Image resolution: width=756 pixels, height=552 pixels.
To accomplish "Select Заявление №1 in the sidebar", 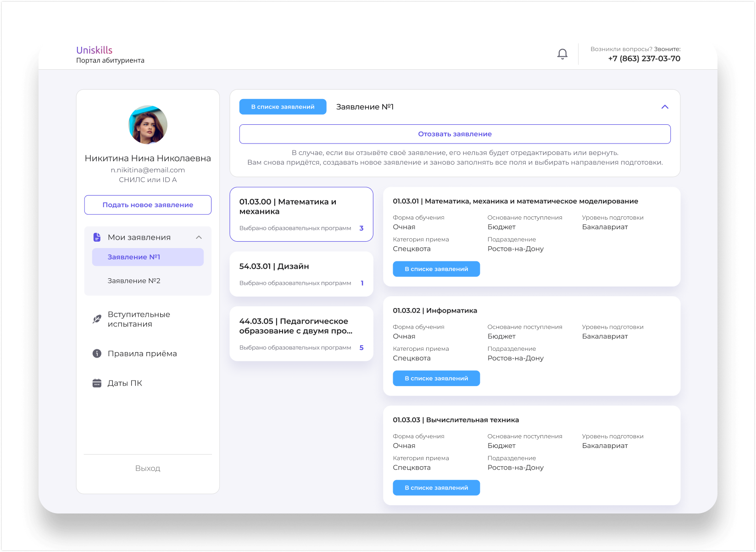I will pyautogui.click(x=148, y=257).
